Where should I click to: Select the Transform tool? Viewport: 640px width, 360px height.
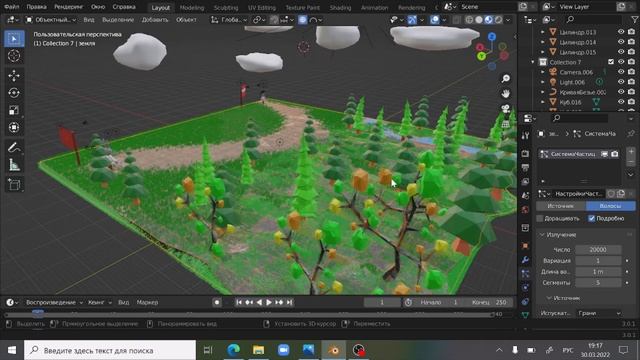[x=14, y=127]
